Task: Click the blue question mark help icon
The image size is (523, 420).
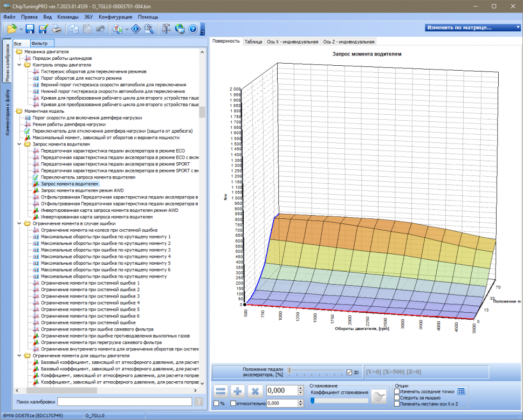Action: (x=192, y=29)
